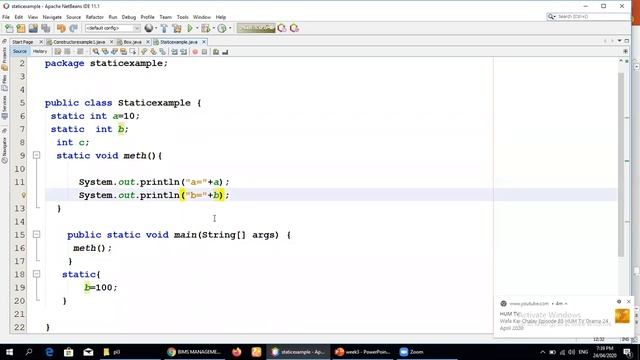This screenshot has width=640, height=360.
Task: Switch to the Constructorexample1.java tab
Action: click(79, 42)
